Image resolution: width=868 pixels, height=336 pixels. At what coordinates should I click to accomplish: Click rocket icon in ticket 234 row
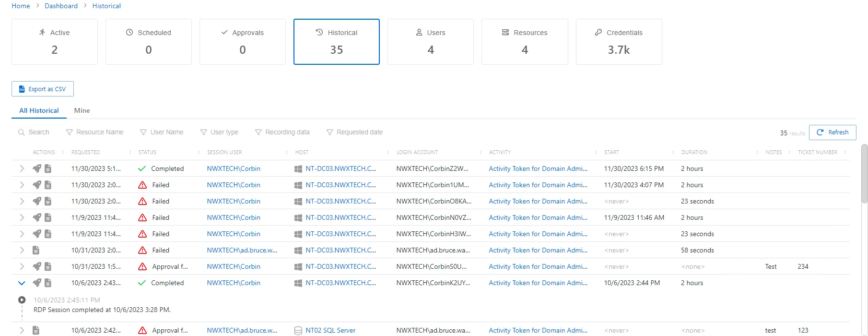click(x=37, y=266)
